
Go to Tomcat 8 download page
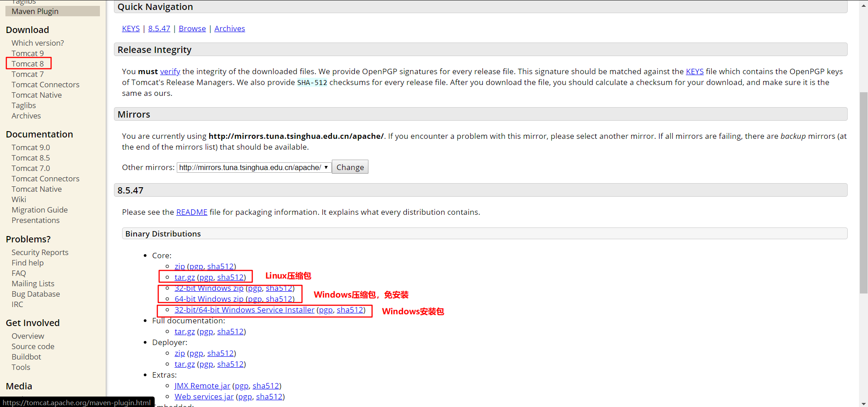pos(28,64)
